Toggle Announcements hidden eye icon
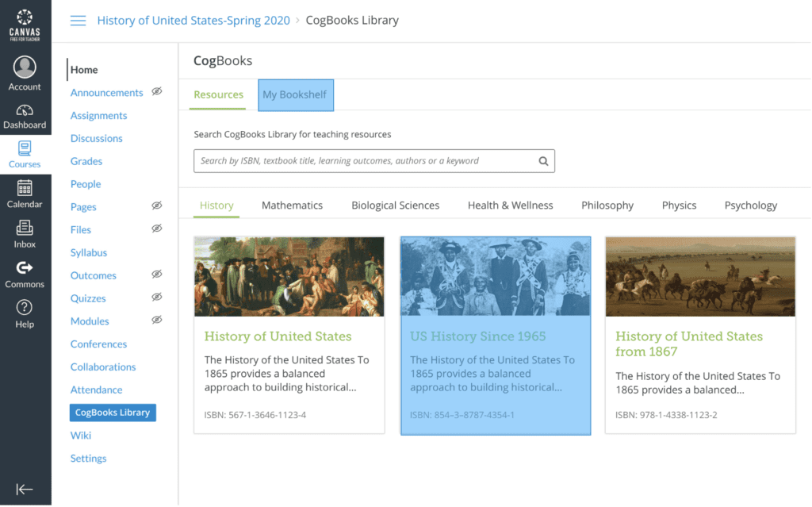The width and height of the screenshot is (812, 507). [157, 92]
